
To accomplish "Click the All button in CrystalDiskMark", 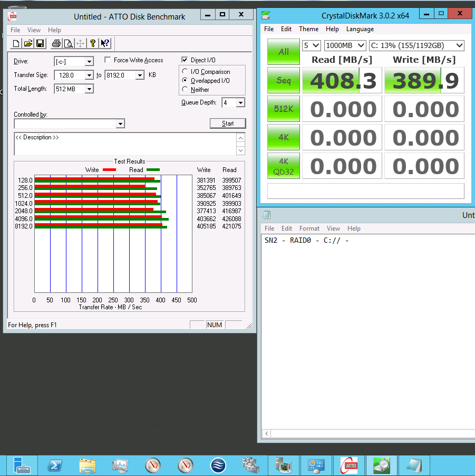I will click(x=283, y=52).
